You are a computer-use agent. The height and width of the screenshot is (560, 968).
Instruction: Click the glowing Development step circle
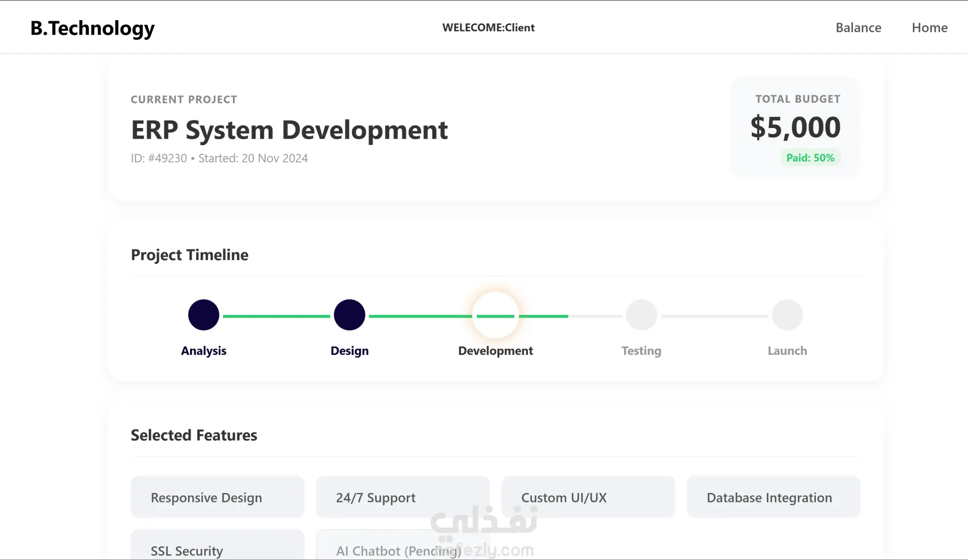496,315
